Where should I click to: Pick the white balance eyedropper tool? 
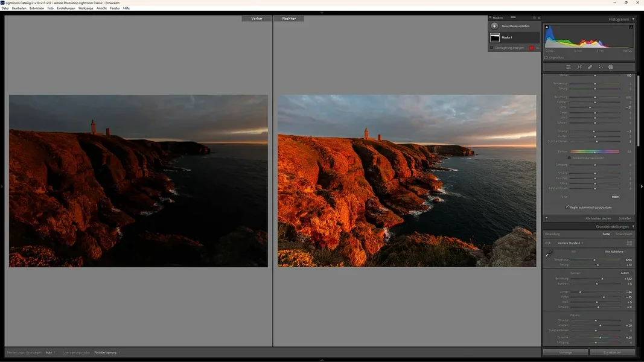point(549,254)
